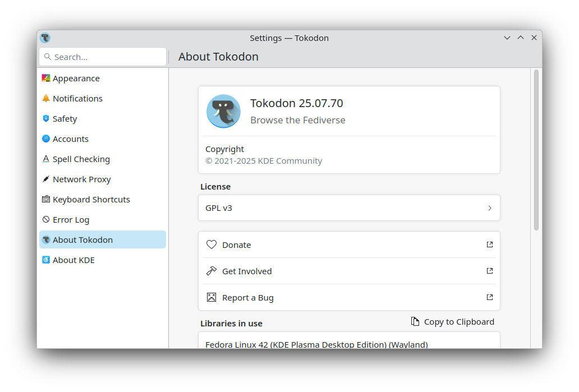The width and height of the screenshot is (579, 392).
Task: Click the Appearance color icon in sidebar
Action: pyautogui.click(x=46, y=79)
